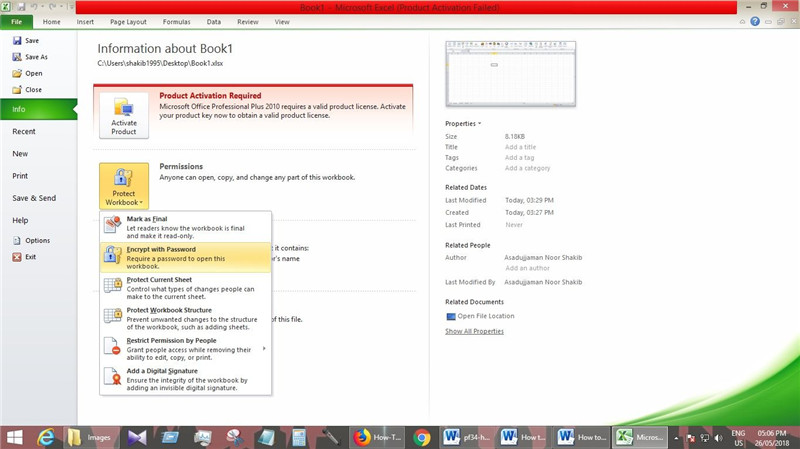Click the Add a category field
Screen dimensions: 800x449
click(528, 168)
